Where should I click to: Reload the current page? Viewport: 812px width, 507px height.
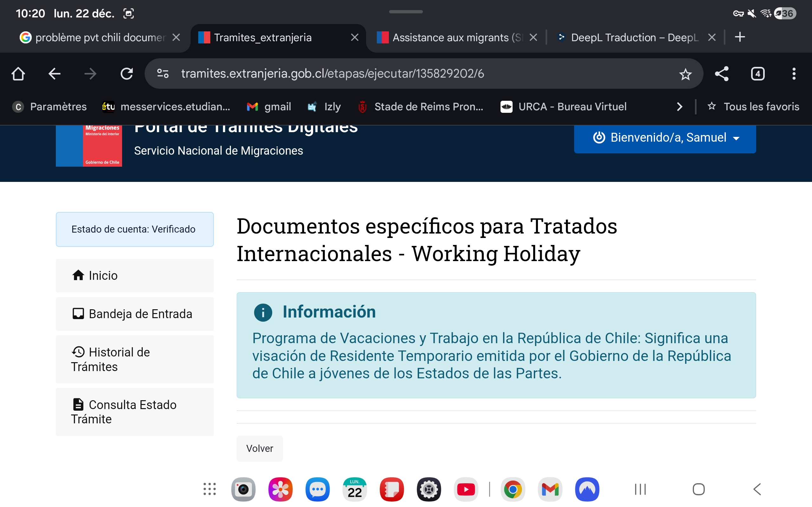[x=127, y=74]
